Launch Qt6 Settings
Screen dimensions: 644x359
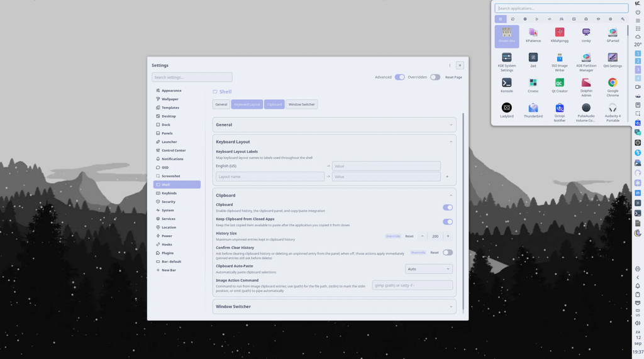tap(613, 60)
